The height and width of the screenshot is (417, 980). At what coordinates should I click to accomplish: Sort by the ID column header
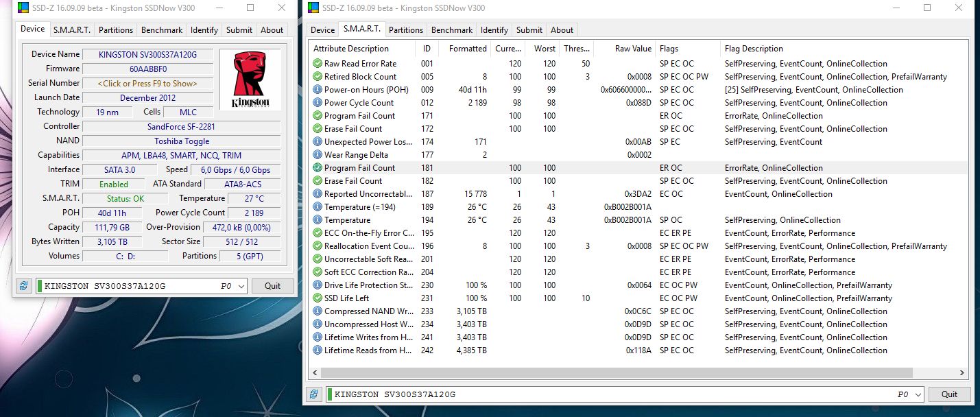click(427, 49)
